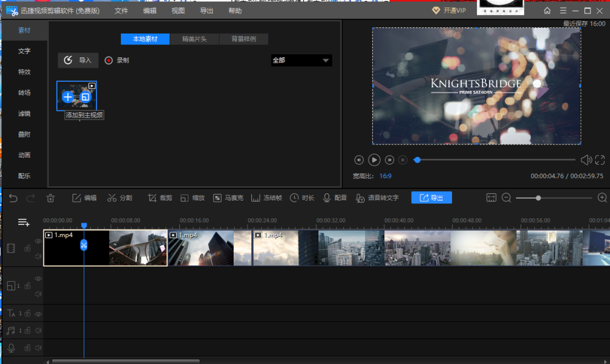
Task: Click the home icon in the title bar
Action: 547,10
